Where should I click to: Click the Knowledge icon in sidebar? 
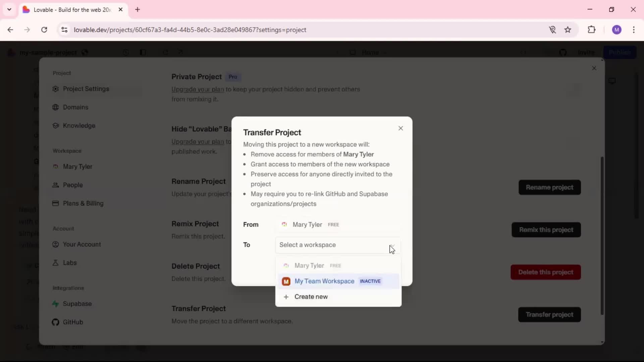click(55, 126)
